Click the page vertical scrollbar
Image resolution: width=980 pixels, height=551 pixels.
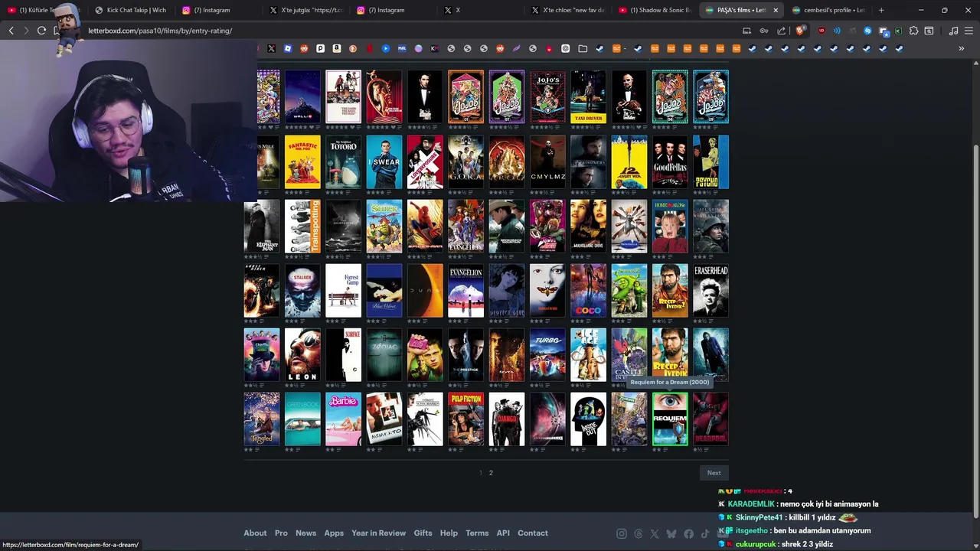(975, 291)
